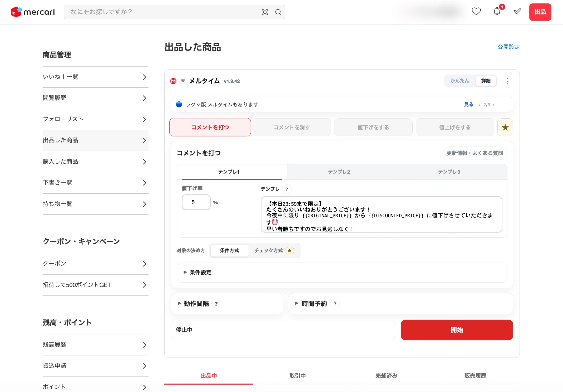Expand the 条件設定 section

point(342,273)
